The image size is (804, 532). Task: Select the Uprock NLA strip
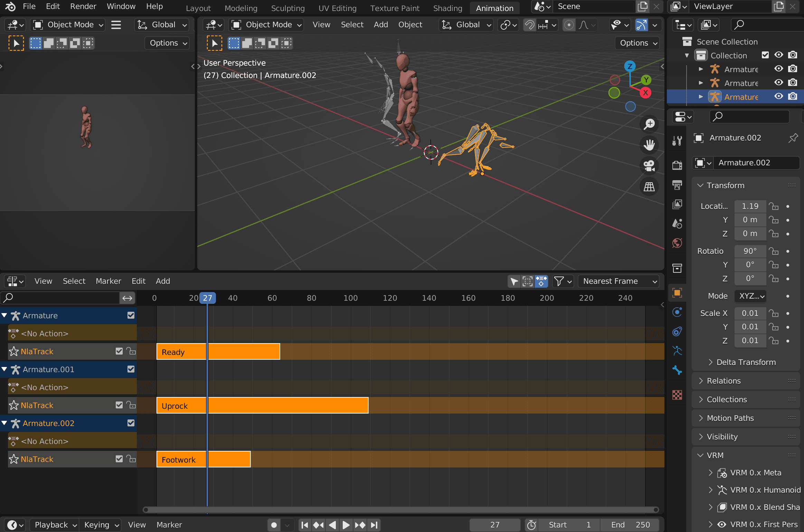tap(263, 405)
